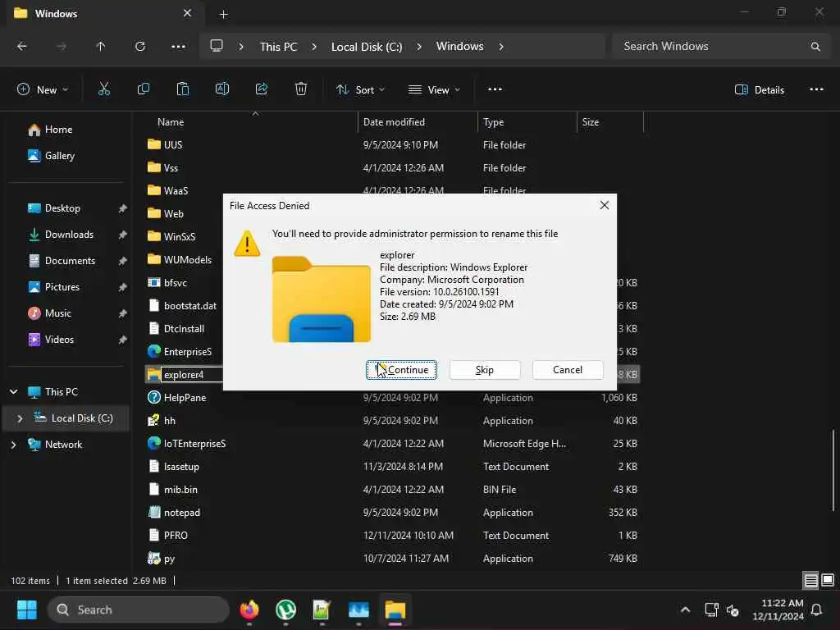Click Local Disk (C:) breadcrumb

367,47
